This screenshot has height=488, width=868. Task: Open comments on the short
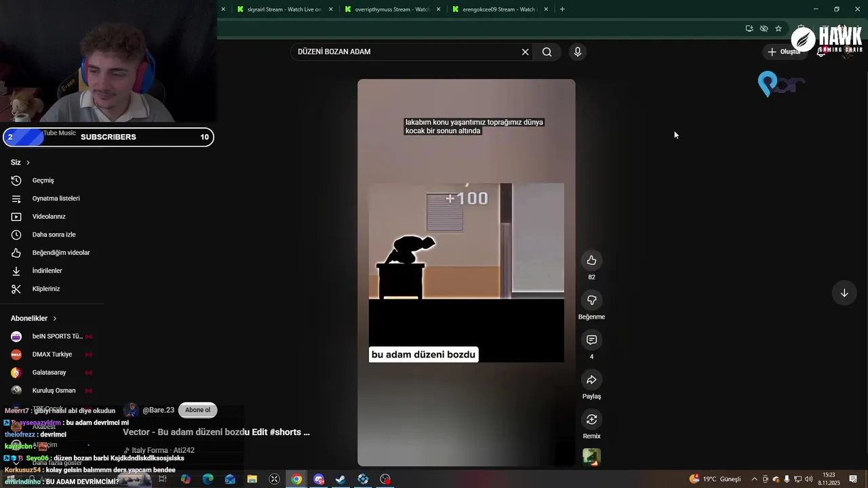point(591,340)
